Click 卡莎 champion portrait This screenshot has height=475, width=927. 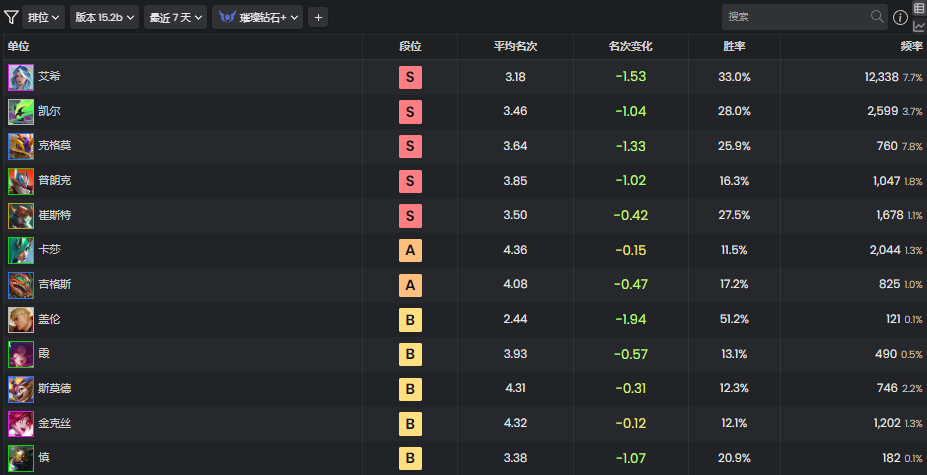21,250
